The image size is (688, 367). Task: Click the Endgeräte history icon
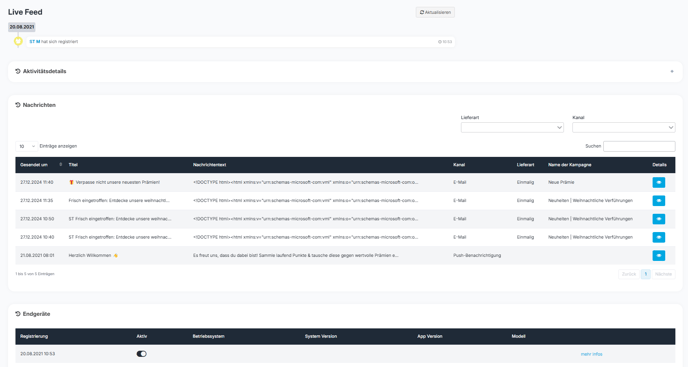(18, 314)
